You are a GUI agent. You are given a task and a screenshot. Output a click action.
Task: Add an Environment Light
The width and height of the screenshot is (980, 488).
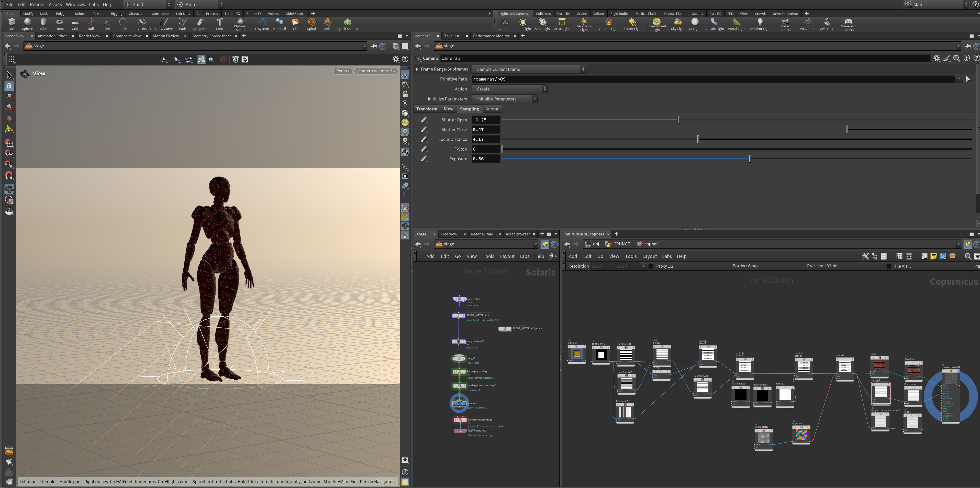[656, 25]
